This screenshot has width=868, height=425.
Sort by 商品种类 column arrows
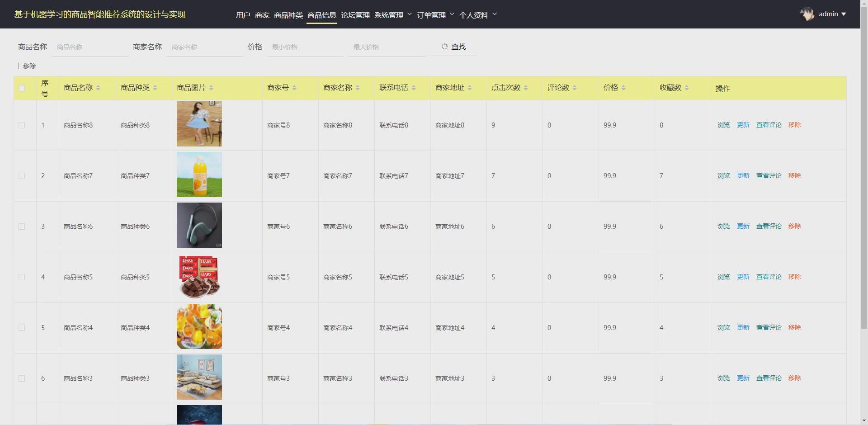[155, 88]
